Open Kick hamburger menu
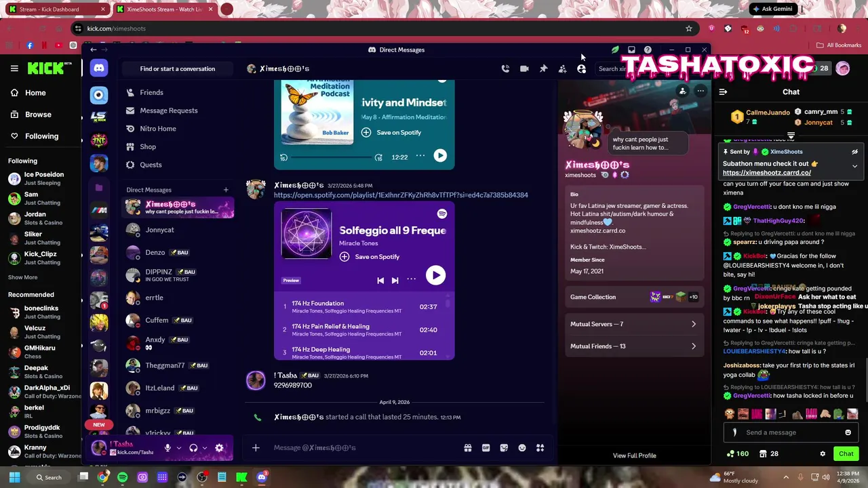This screenshot has width=868, height=488. (14, 68)
